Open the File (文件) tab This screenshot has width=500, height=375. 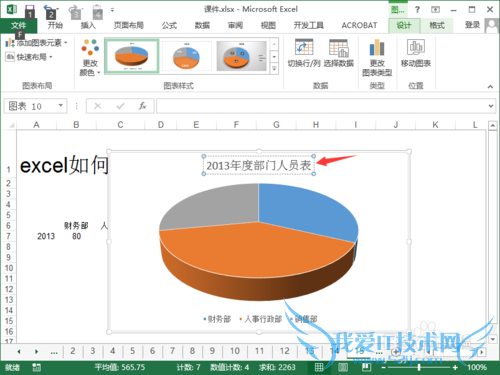pos(18,25)
